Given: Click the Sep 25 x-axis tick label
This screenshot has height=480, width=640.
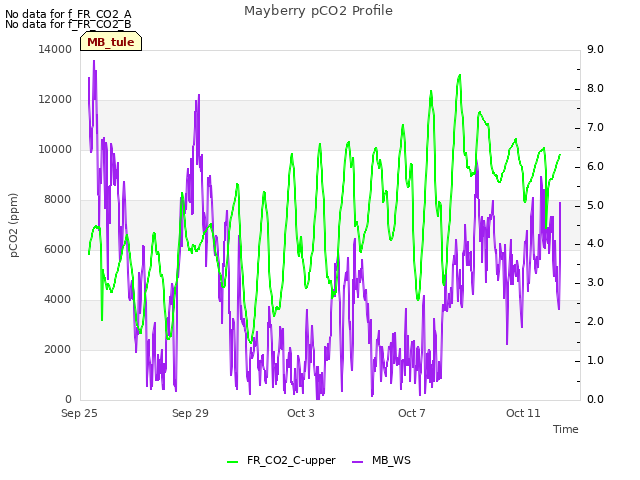Looking at the screenshot, I should 79,413.
